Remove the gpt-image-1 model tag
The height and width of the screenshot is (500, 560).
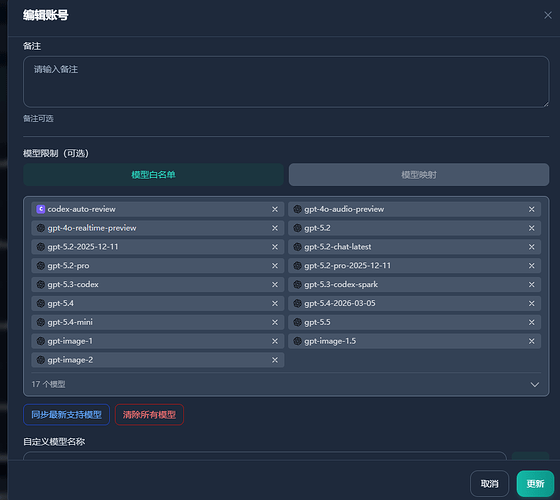tap(275, 341)
